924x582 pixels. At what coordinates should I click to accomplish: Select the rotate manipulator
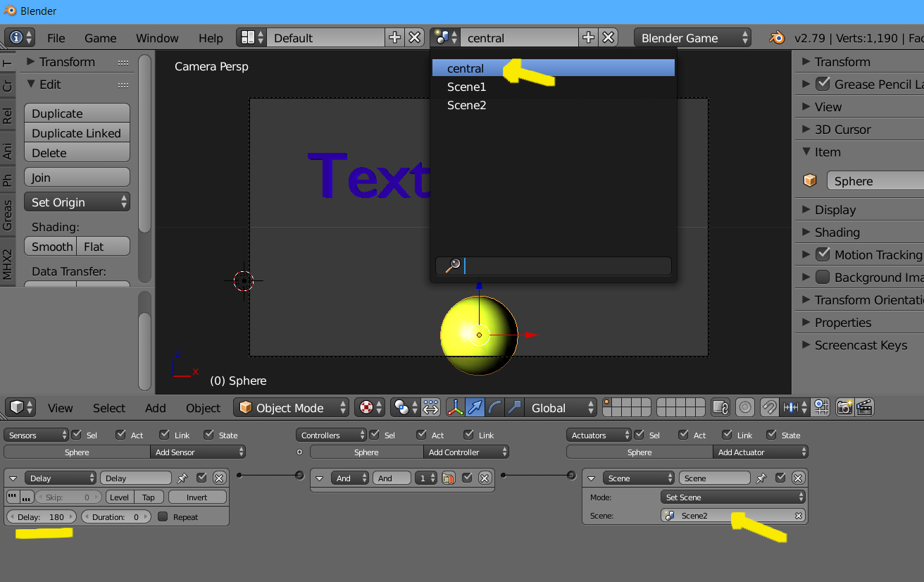(494, 407)
